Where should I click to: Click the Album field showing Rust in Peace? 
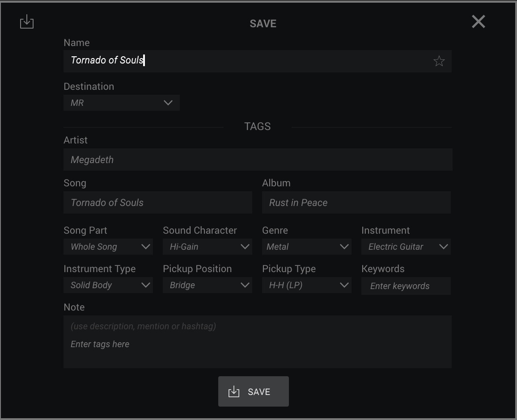pyautogui.click(x=356, y=202)
